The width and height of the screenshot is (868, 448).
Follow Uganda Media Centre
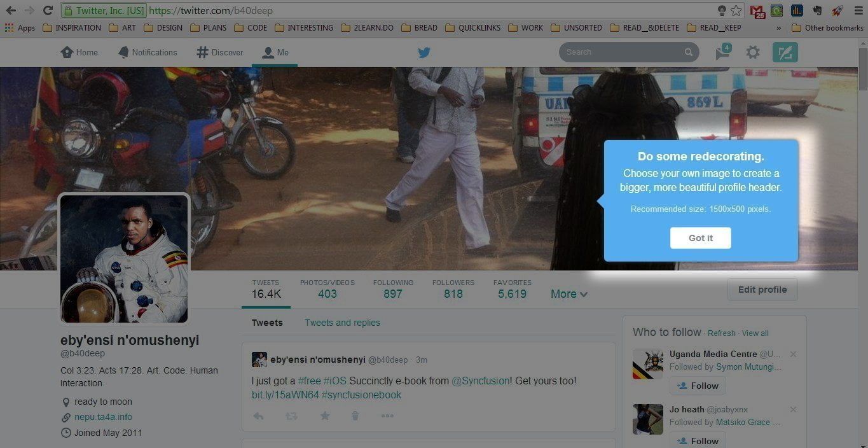[698, 386]
